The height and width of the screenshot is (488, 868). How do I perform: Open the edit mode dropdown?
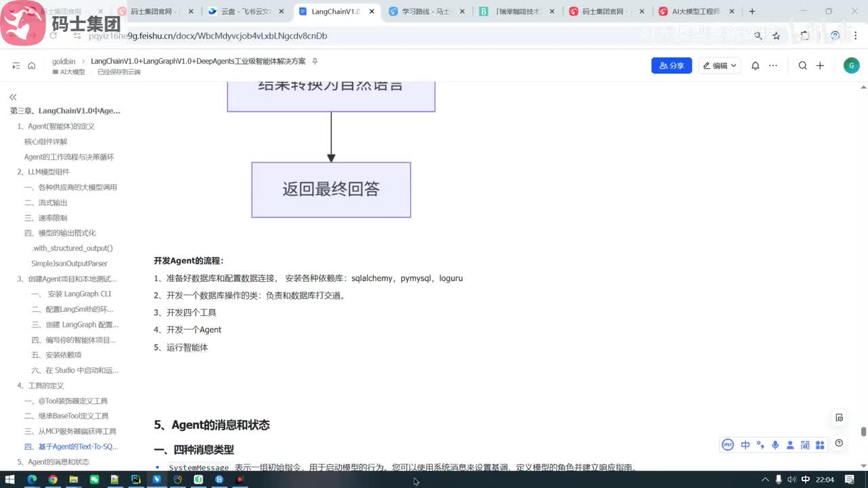click(719, 66)
